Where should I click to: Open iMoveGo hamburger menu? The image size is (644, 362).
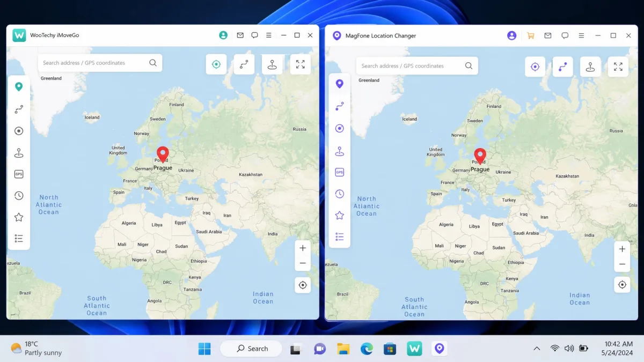click(x=269, y=35)
